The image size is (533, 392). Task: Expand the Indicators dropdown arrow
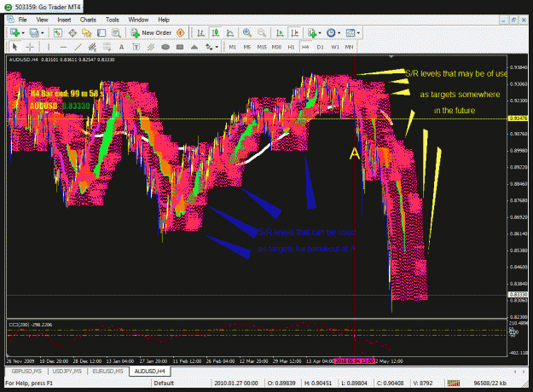320,33
